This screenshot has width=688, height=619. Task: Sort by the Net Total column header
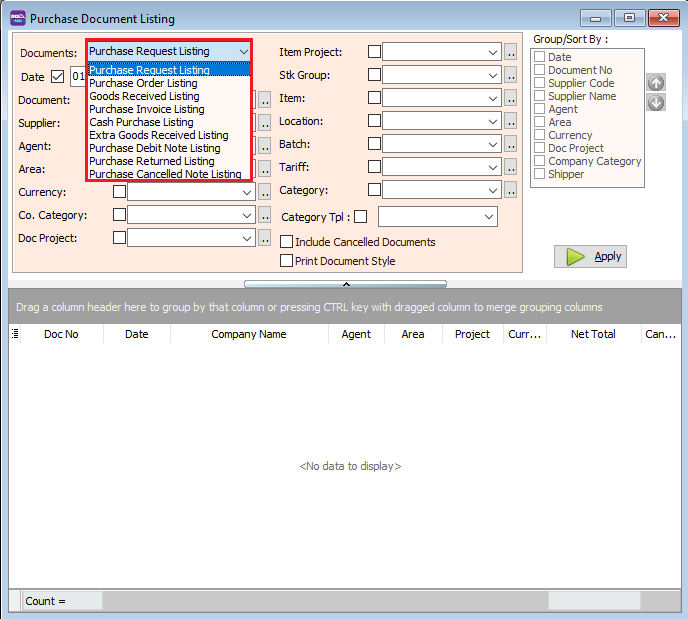pyautogui.click(x=593, y=334)
